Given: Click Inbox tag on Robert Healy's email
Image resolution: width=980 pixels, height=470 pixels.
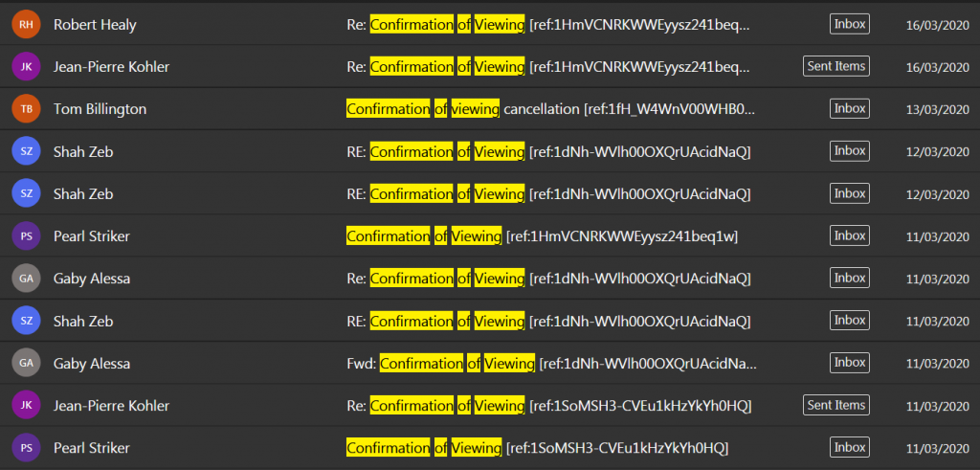Looking at the screenshot, I should [x=849, y=24].
